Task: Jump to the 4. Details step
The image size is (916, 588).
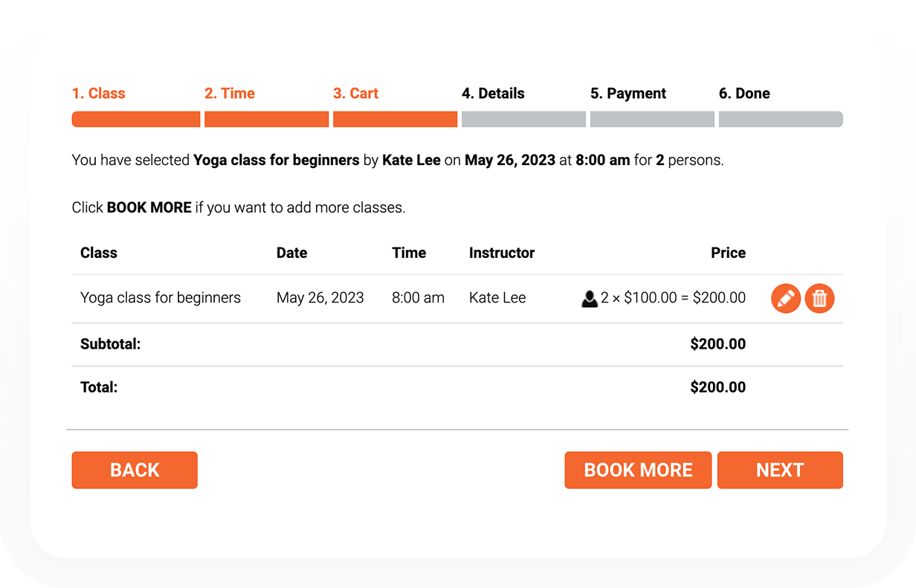Action: coord(493,94)
